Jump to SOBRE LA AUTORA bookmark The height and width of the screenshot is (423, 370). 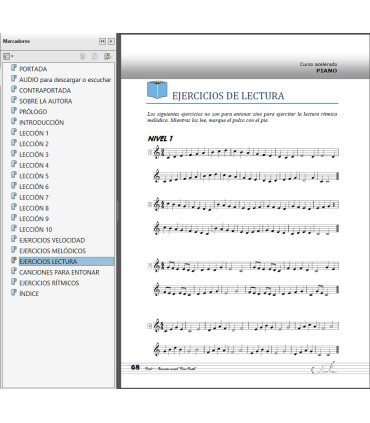(x=46, y=101)
